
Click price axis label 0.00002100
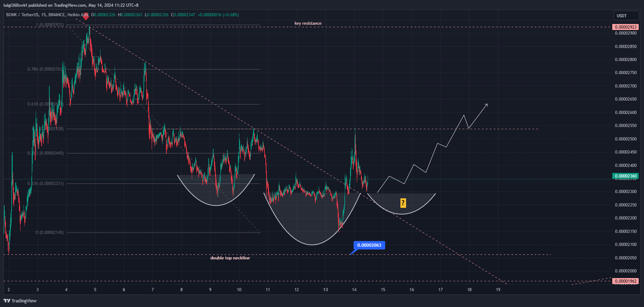tap(626, 245)
